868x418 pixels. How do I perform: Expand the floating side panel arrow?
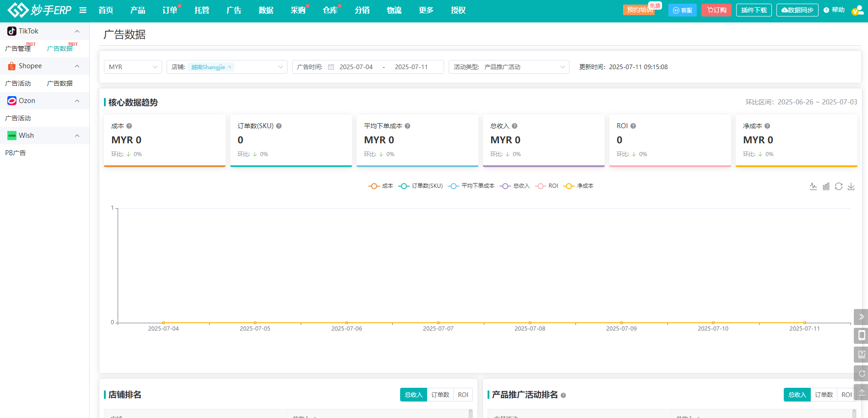[861, 317]
